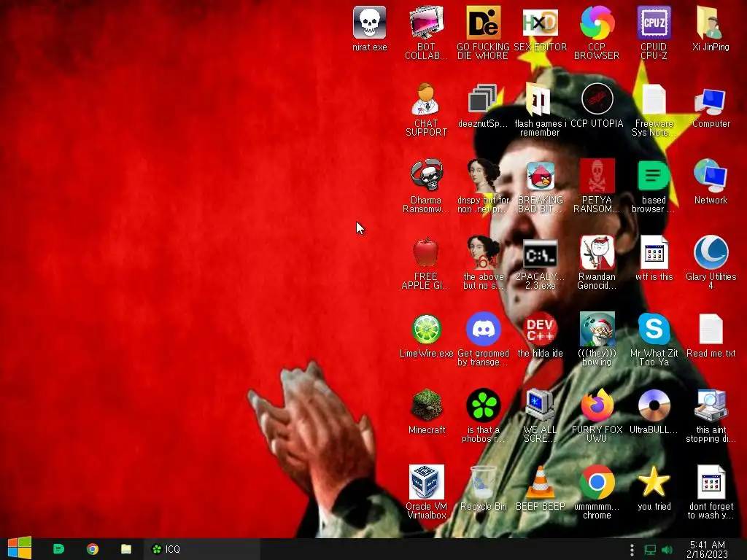The height and width of the screenshot is (560, 747).
Task: Open the WE ALL SCRE... computer icon
Action: click(x=541, y=405)
